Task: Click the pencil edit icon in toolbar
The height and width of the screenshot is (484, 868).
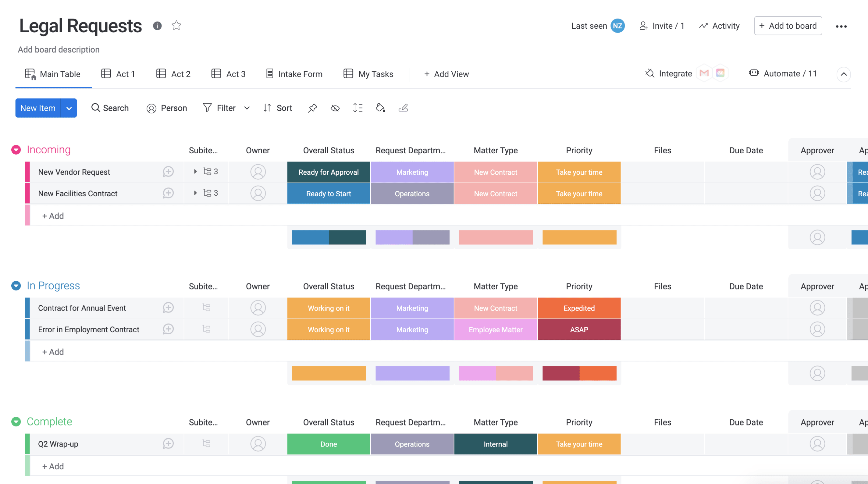Action: [403, 108]
